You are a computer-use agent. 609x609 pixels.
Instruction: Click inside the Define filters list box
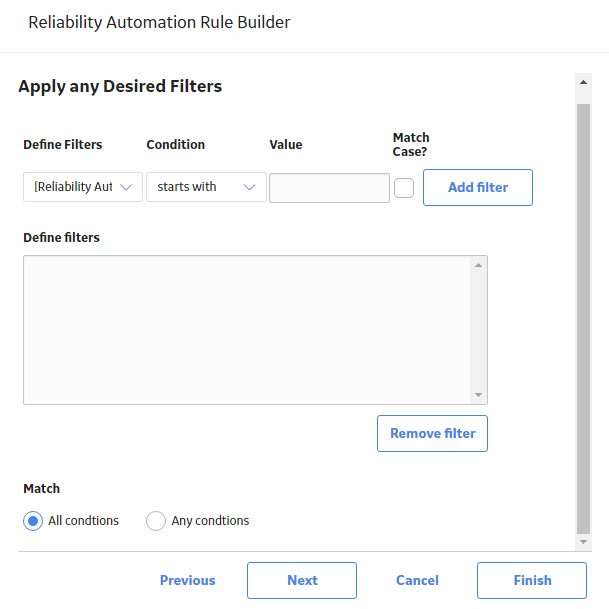coord(247,330)
